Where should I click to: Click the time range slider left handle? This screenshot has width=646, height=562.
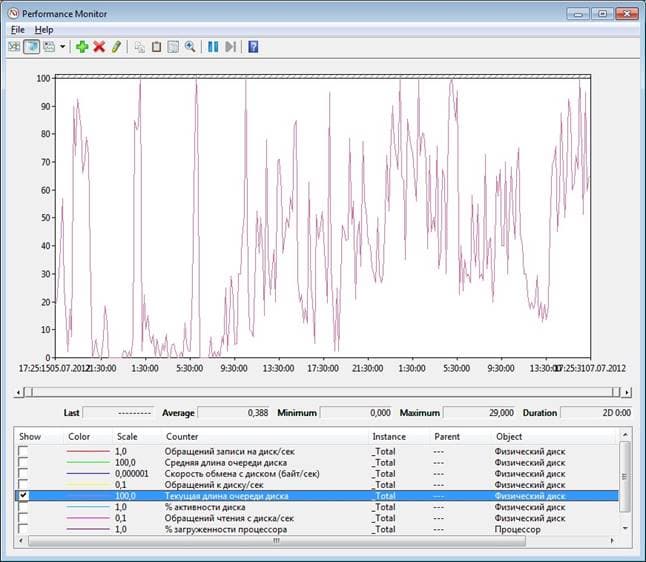pyautogui.click(x=28, y=392)
